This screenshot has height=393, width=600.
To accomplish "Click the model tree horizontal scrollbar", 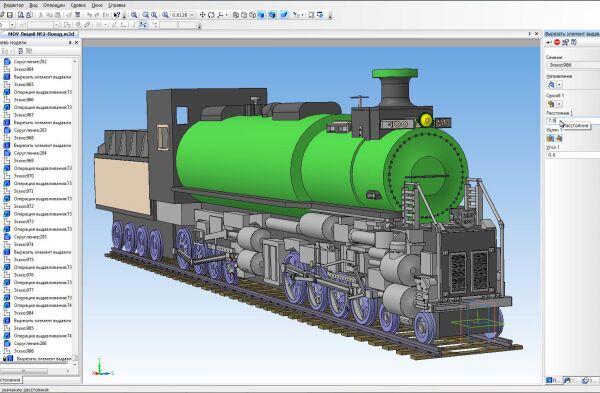I will (24, 371).
